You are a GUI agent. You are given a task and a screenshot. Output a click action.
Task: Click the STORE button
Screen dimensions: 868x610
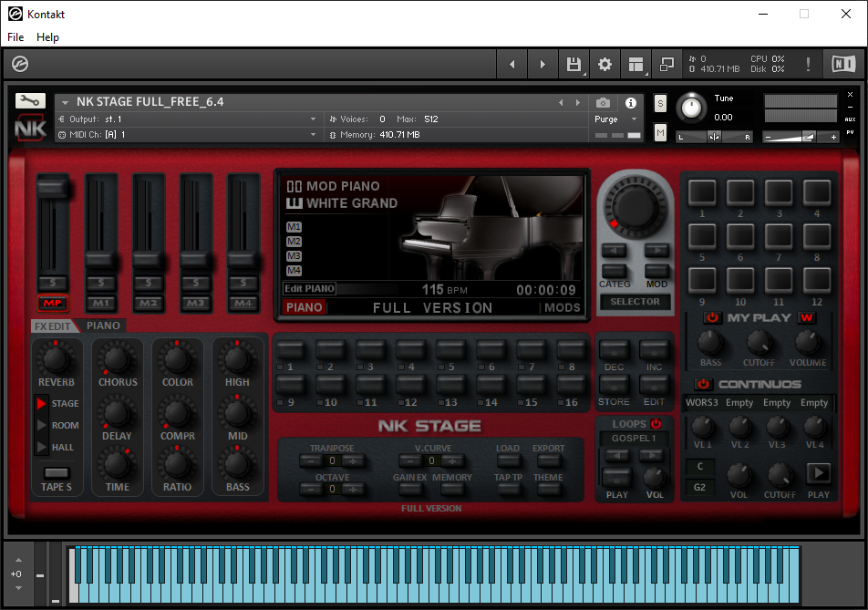614,384
